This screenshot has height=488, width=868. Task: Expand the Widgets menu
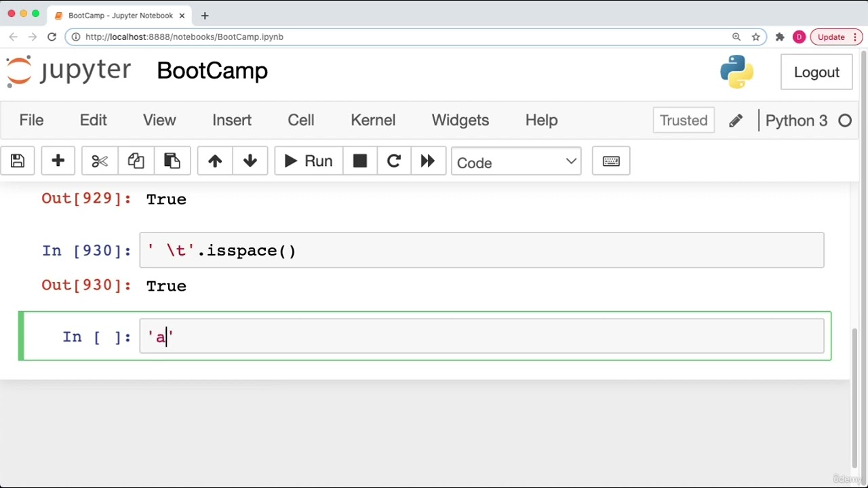tap(460, 120)
